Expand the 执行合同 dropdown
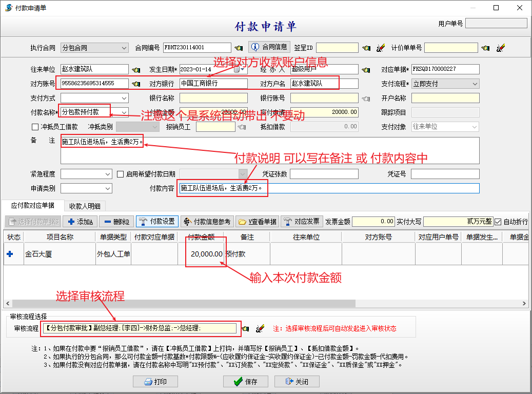532x394 pixels. coord(124,48)
